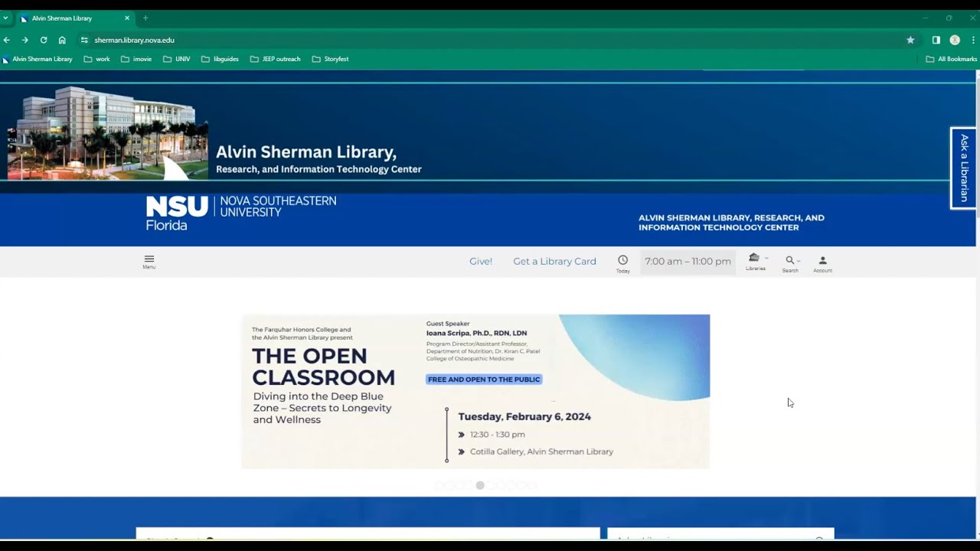
Task: Click the Give! link
Action: (481, 261)
